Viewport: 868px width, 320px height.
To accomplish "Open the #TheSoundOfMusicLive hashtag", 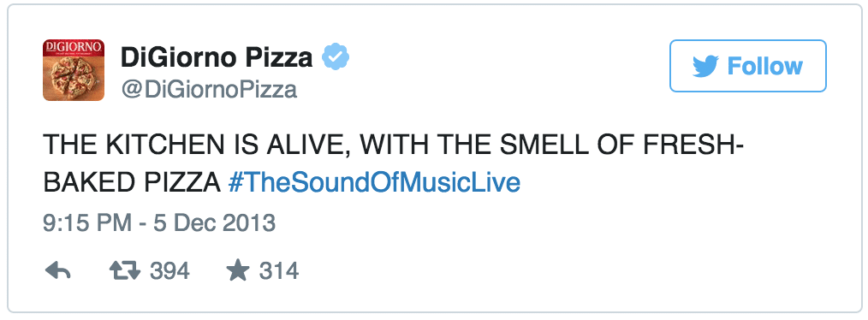I will click(374, 182).
